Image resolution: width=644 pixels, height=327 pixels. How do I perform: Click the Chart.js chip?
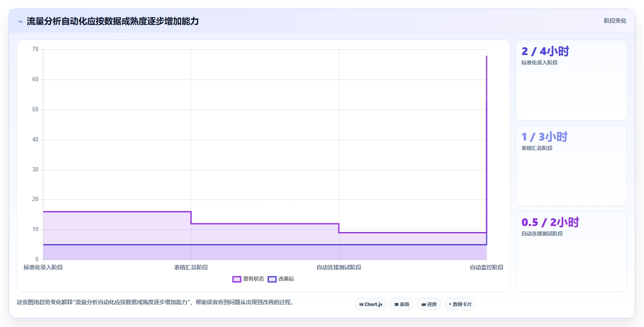(x=371, y=304)
